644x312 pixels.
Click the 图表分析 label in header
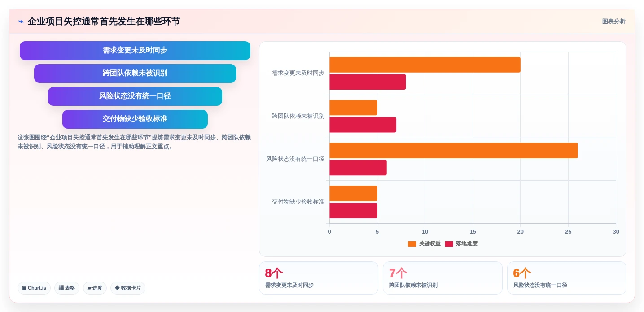613,22
